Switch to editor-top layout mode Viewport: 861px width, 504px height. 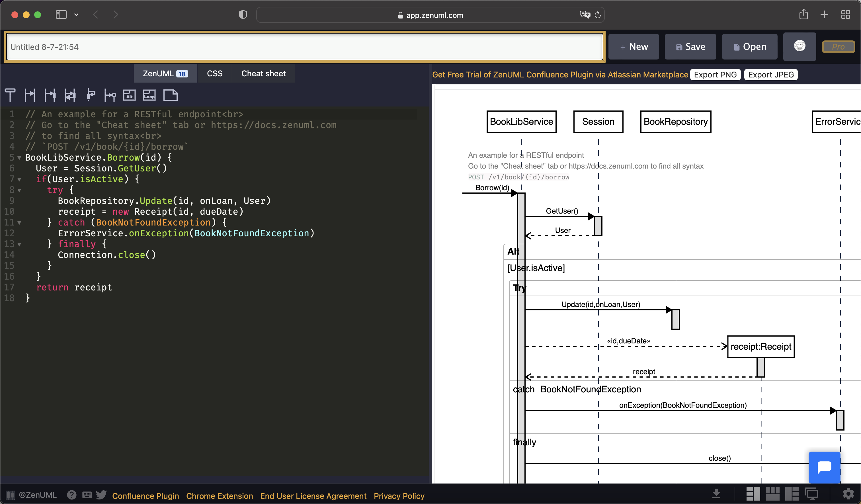point(772,494)
